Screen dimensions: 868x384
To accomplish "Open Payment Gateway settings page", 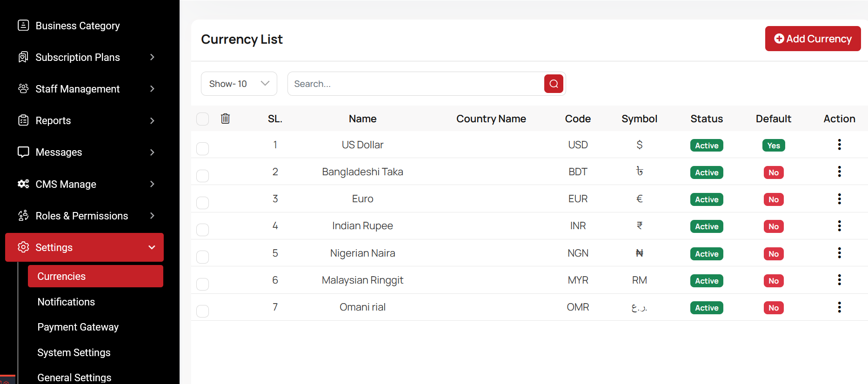I will click(78, 327).
